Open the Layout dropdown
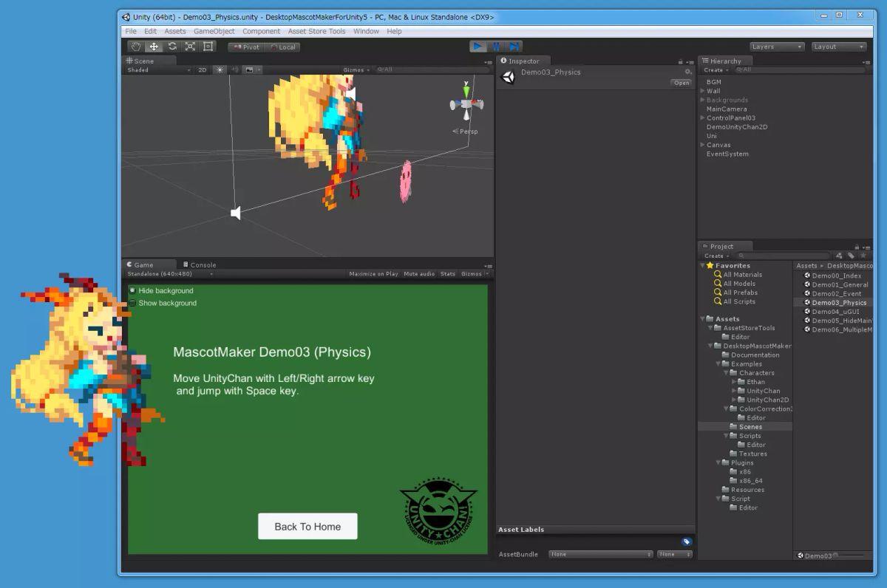 (838, 47)
